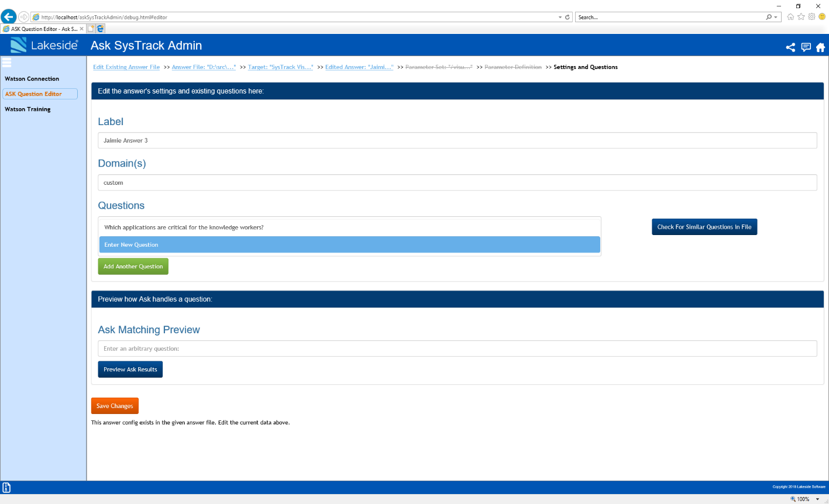Switch to the ASK Question Editor browser tab
Screen dimensions: 829x504
41,28
